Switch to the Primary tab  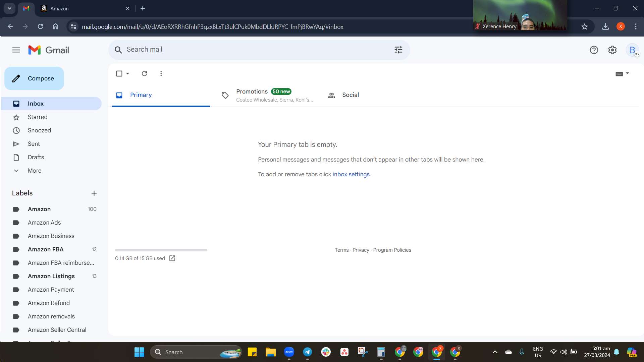click(x=161, y=95)
